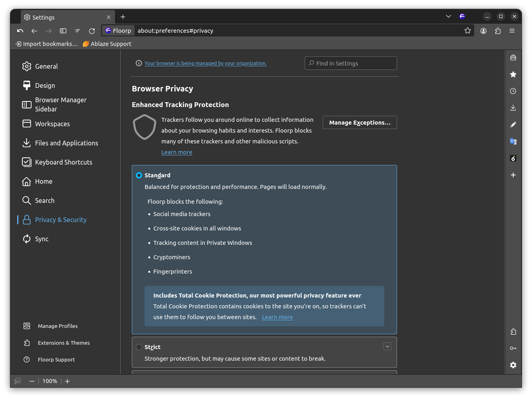Click Manage Exceptions for tracking protection
532x399 pixels.
pyautogui.click(x=359, y=122)
